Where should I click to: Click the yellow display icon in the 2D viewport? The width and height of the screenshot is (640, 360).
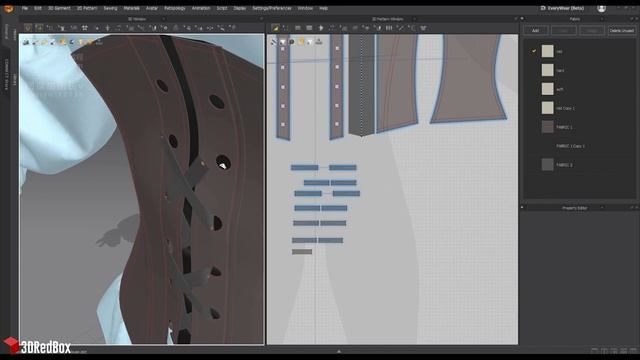pyautogui.click(x=301, y=42)
